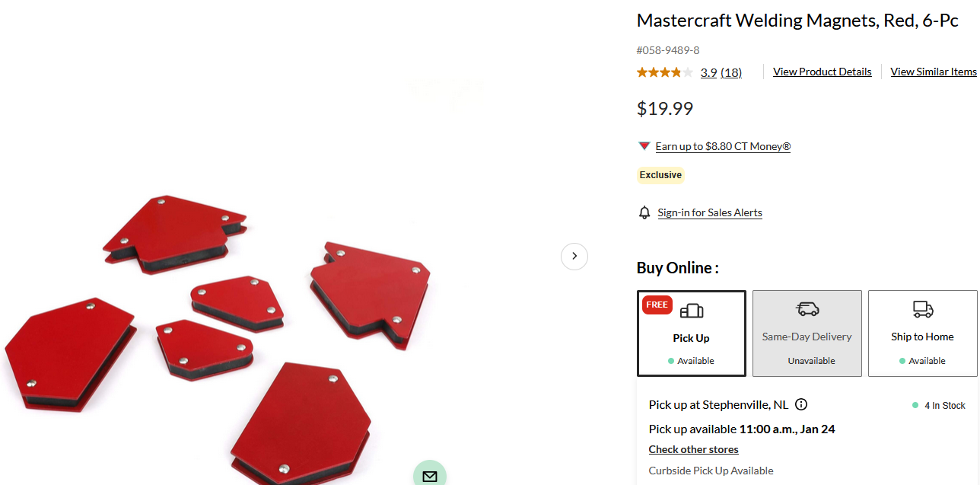This screenshot has height=485, width=980.
Task: Click the next image arrow chevron
Action: pyautogui.click(x=574, y=256)
